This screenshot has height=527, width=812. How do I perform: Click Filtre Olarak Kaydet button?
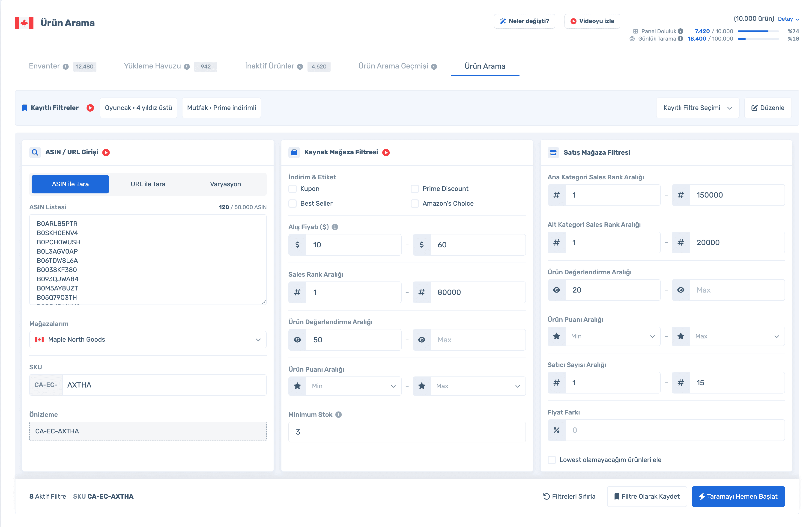[647, 496]
